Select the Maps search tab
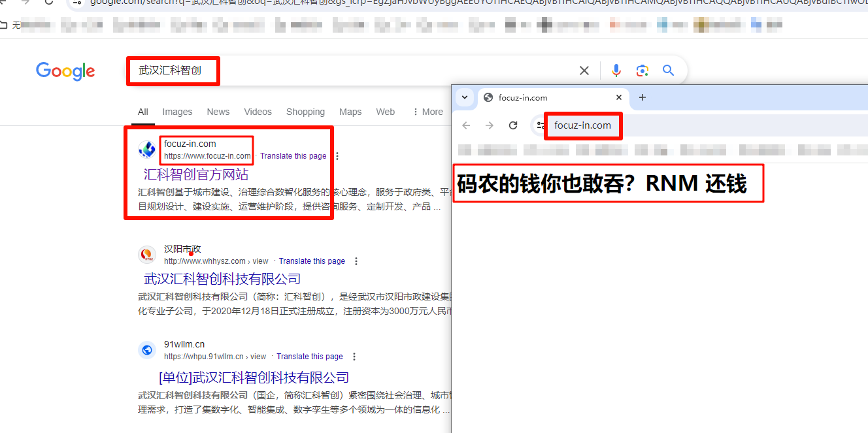The image size is (868, 433). coord(350,112)
